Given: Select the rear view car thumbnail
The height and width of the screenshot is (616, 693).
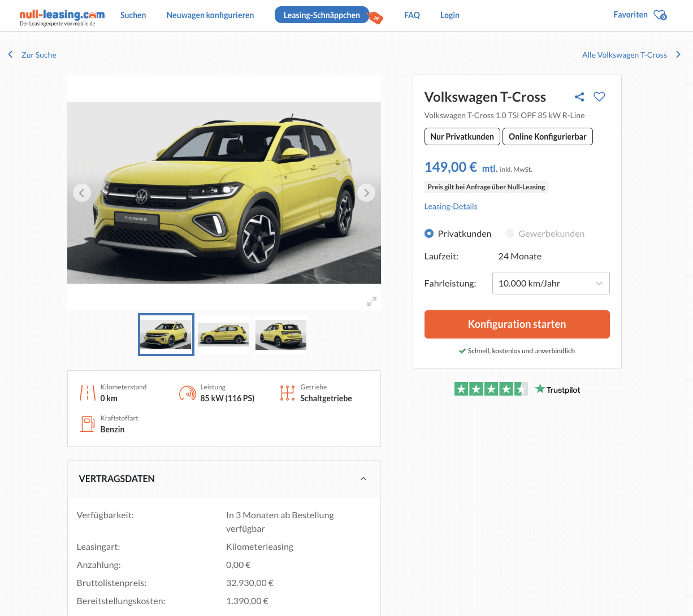Looking at the screenshot, I should [281, 335].
